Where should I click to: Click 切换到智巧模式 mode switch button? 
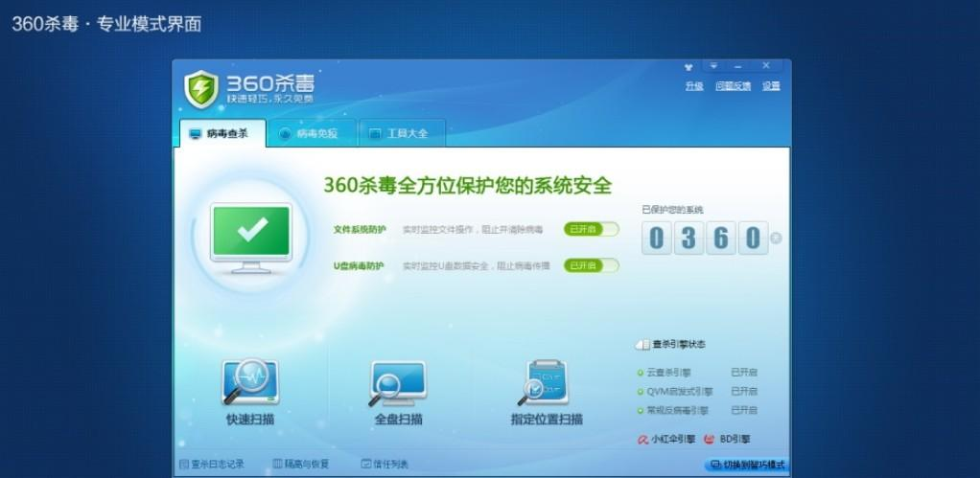[747, 465]
